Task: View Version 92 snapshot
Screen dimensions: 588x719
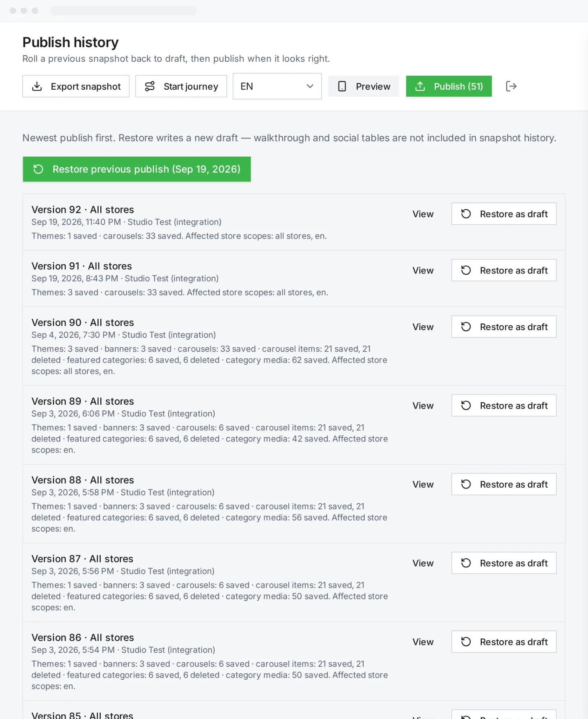Action: point(423,214)
